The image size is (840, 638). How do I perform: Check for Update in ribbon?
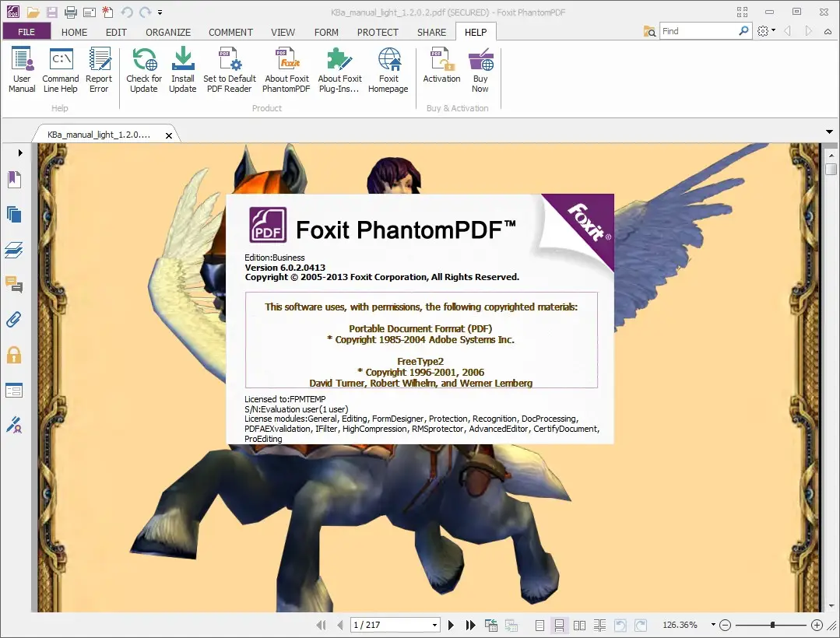click(144, 70)
